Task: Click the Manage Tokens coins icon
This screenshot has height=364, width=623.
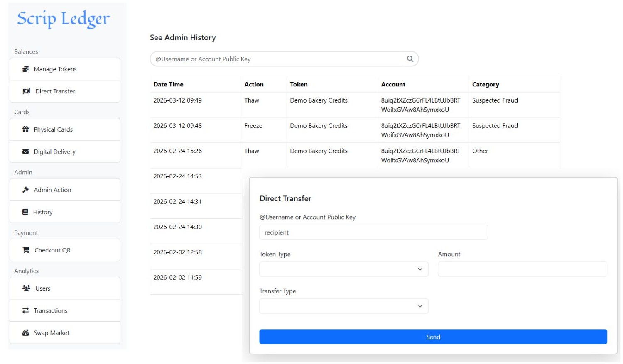Action: click(26, 69)
